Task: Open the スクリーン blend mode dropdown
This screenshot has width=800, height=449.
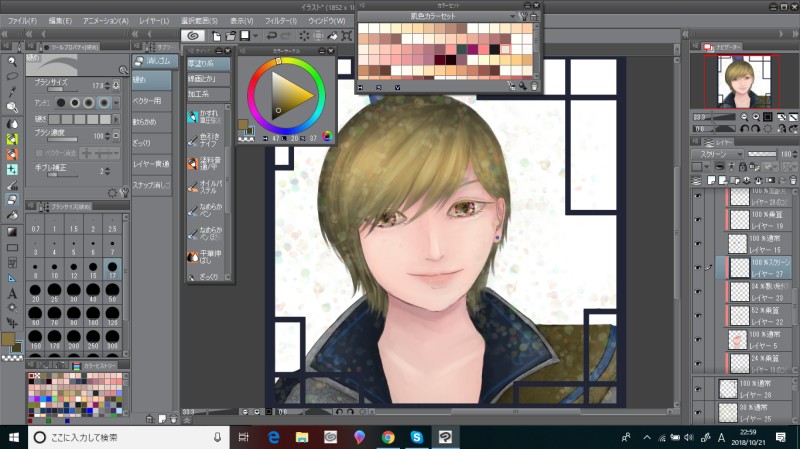Action: coord(718,154)
